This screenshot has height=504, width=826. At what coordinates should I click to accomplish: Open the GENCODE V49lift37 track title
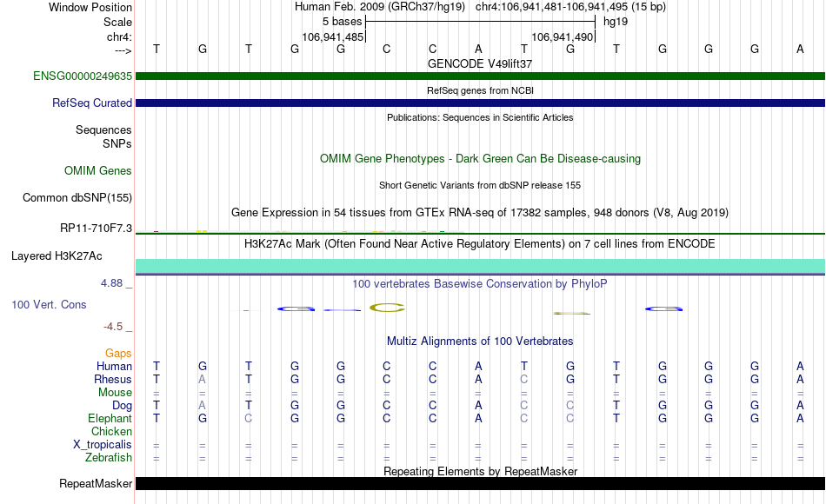click(480, 63)
